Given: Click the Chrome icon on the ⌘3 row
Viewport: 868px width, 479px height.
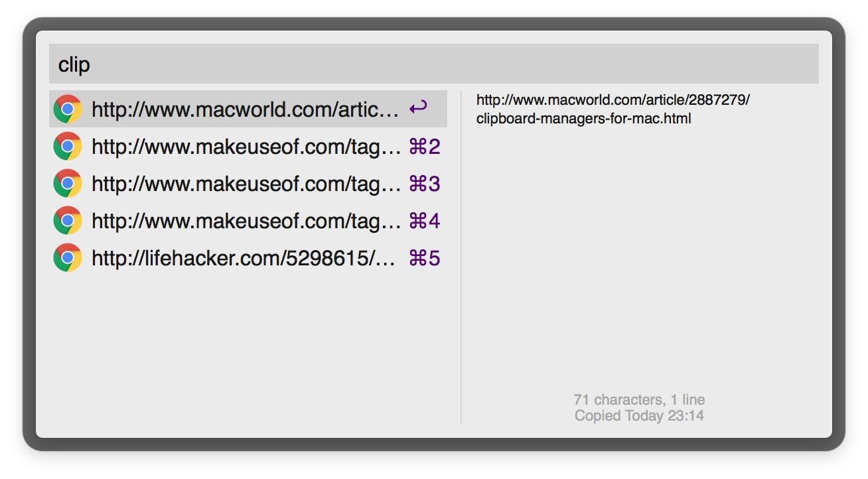Looking at the screenshot, I should pos(68,183).
